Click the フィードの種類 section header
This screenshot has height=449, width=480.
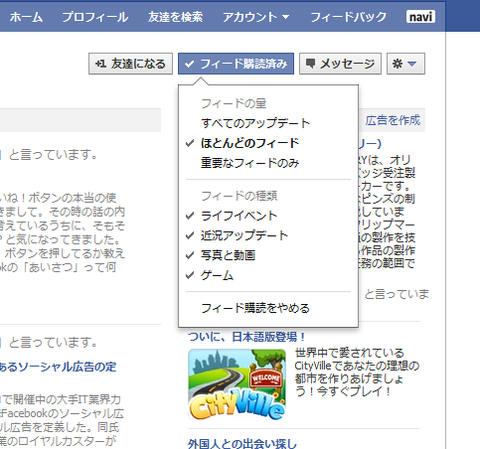(x=239, y=196)
